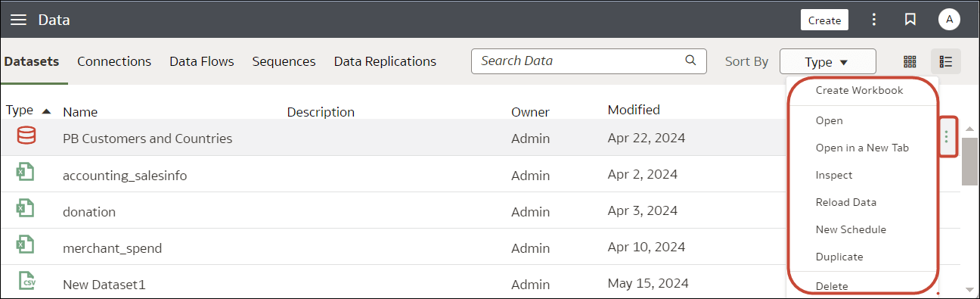
Task: Switch to the Sequences tab
Action: click(284, 61)
